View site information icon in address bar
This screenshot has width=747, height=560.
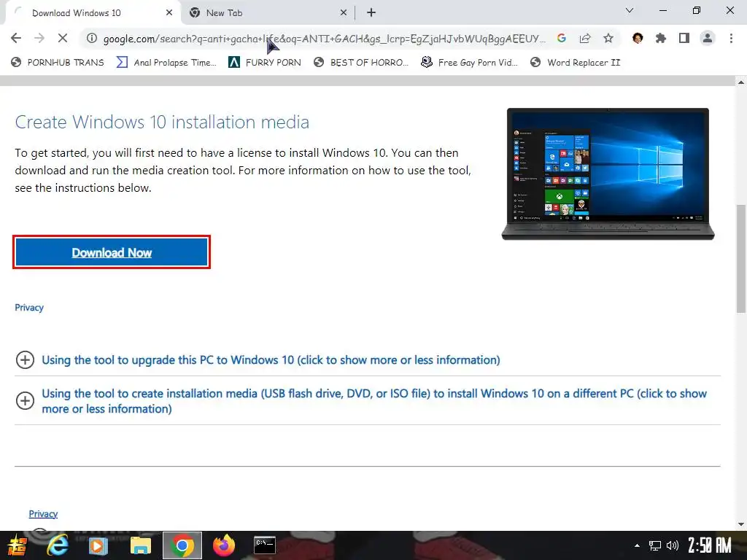[x=91, y=38]
